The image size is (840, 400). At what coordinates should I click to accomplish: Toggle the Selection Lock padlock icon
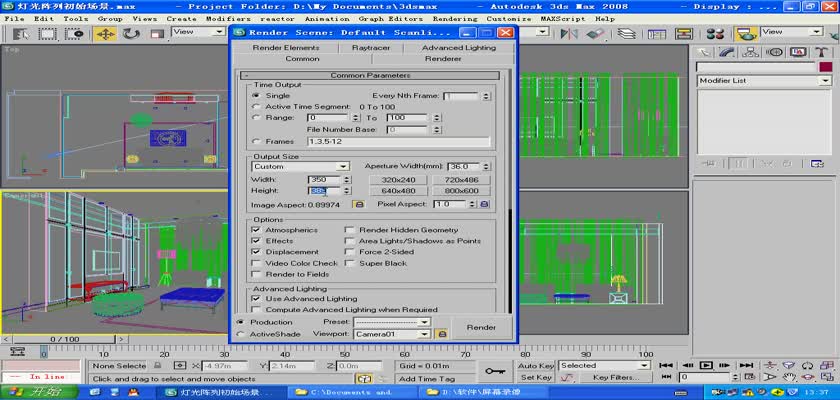[158, 365]
